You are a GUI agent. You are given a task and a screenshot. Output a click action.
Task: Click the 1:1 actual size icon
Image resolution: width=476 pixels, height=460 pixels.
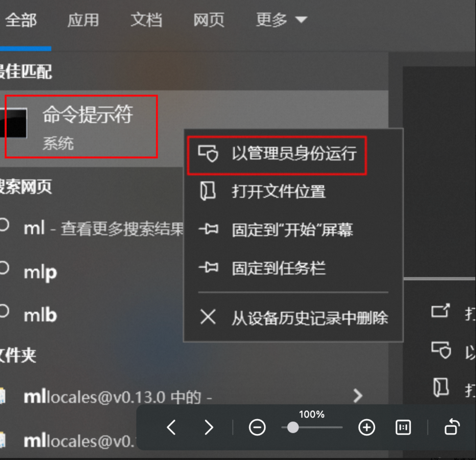403,427
